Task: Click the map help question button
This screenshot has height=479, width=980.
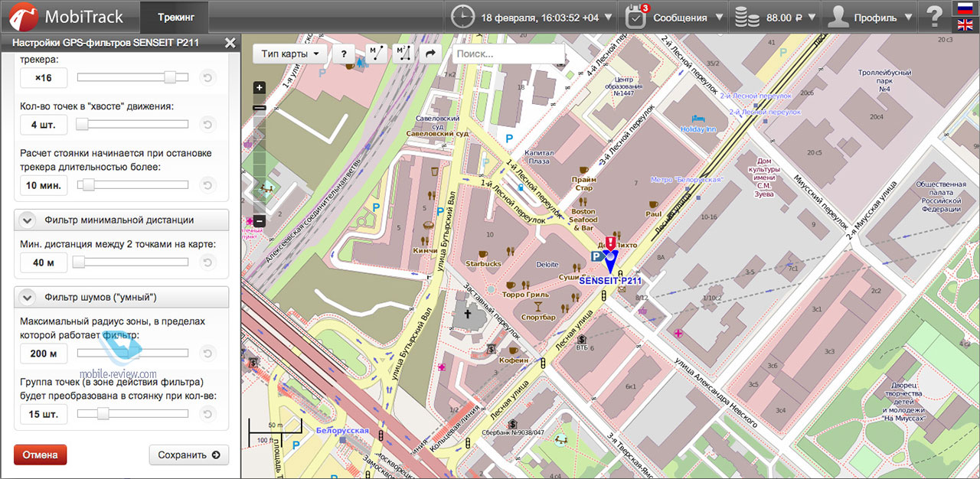Action: click(x=344, y=54)
